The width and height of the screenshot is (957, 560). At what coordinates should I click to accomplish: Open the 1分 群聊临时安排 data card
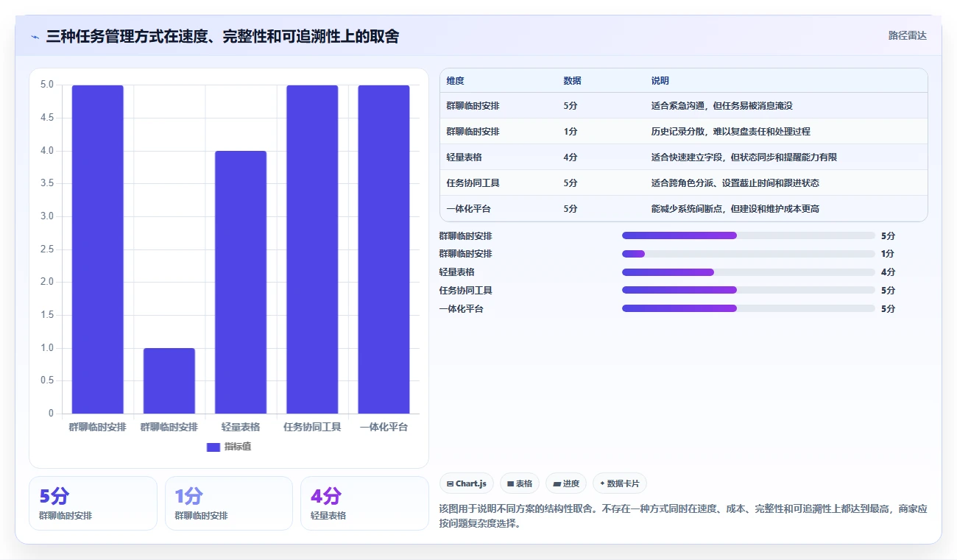coord(229,503)
